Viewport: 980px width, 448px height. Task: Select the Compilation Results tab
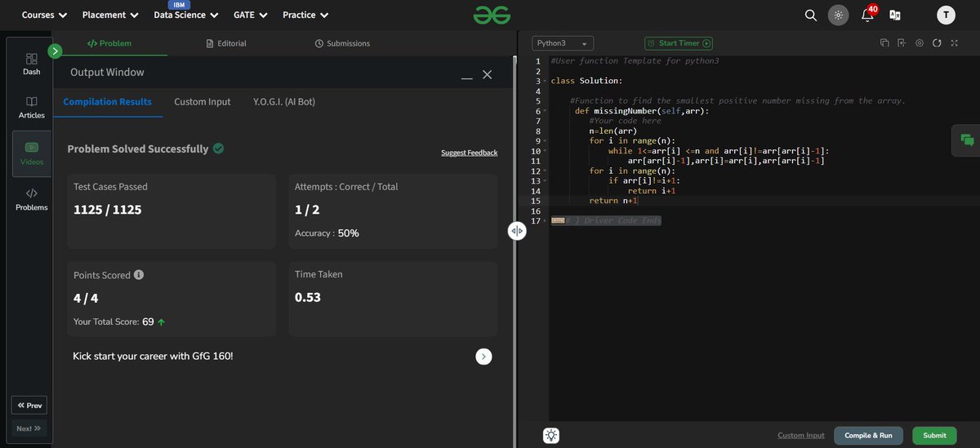coord(108,102)
